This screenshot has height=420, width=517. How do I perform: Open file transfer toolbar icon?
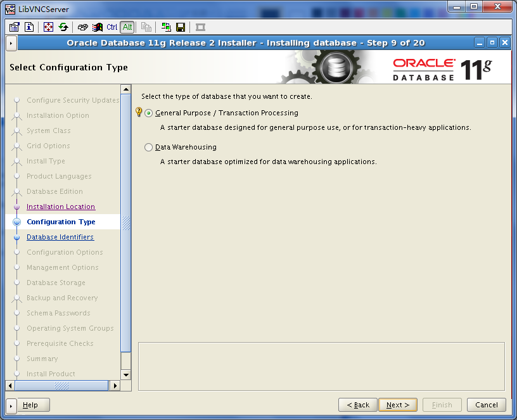point(166,27)
